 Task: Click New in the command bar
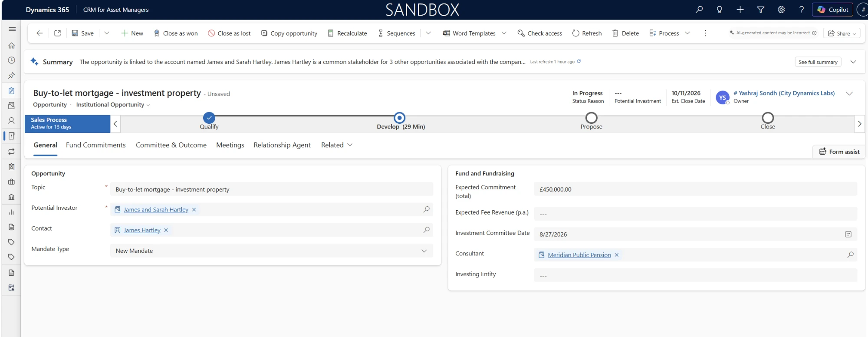tap(132, 33)
